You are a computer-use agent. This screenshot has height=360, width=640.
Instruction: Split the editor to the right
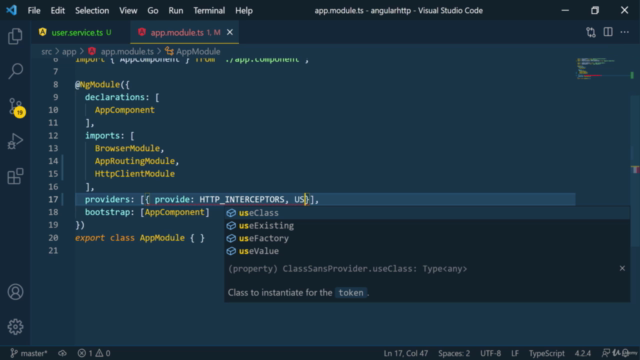(x=608, y=32)
